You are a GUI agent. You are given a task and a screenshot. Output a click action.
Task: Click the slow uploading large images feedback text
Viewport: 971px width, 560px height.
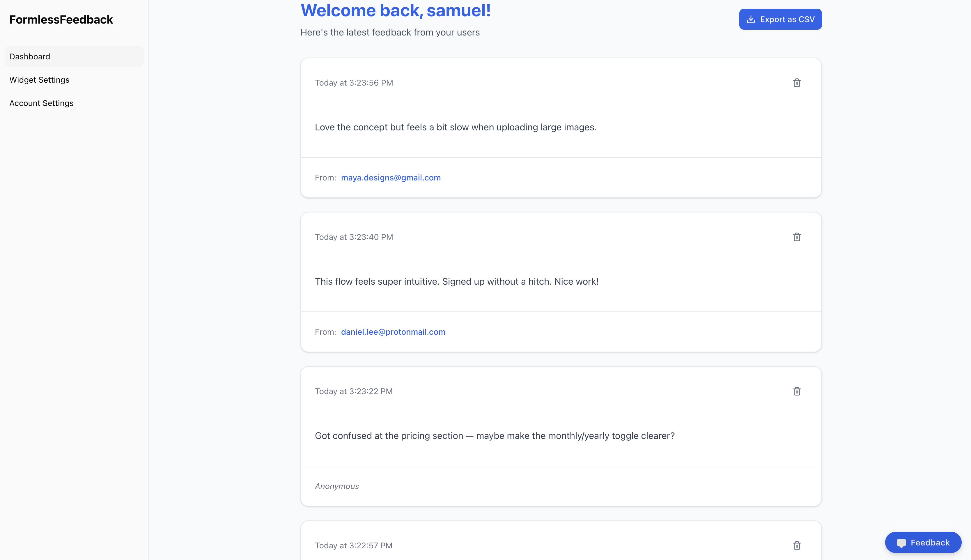(x=456, y=127)
